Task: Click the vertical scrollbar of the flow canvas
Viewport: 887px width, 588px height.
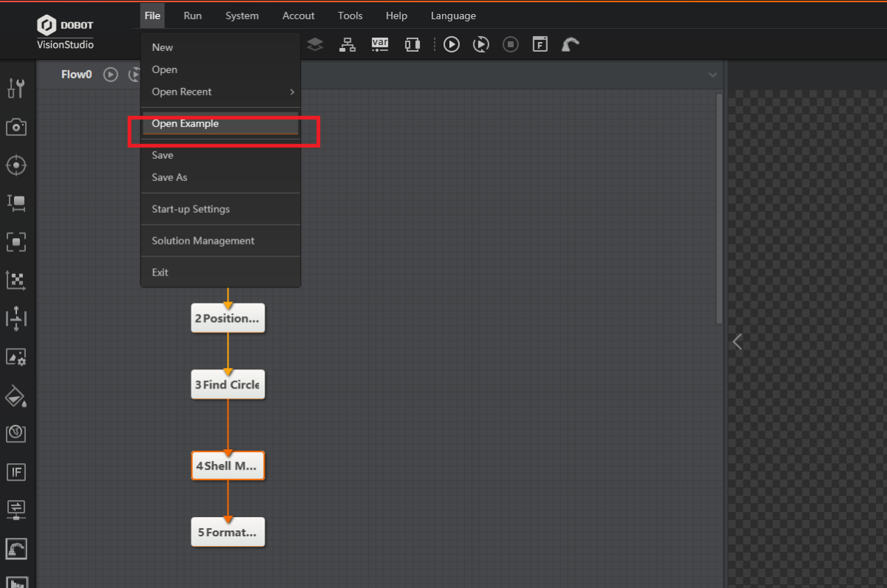Action: (720, 207)
